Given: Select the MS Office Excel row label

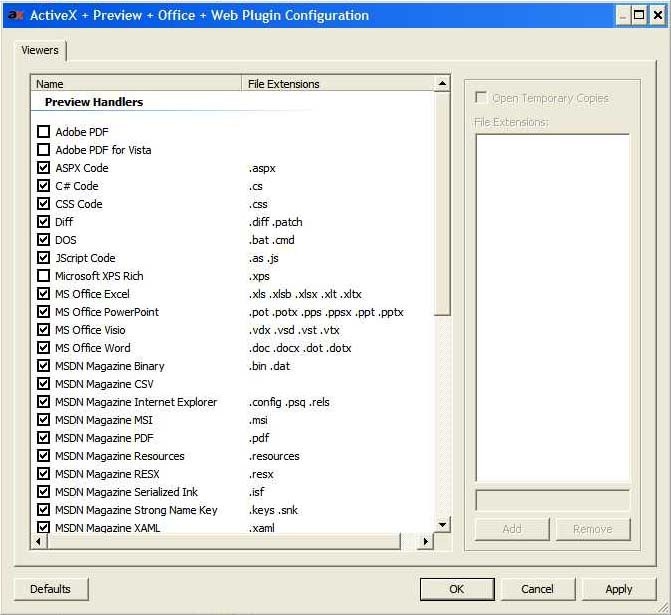Looking at the screenshot, I should [x=92, y=294].
